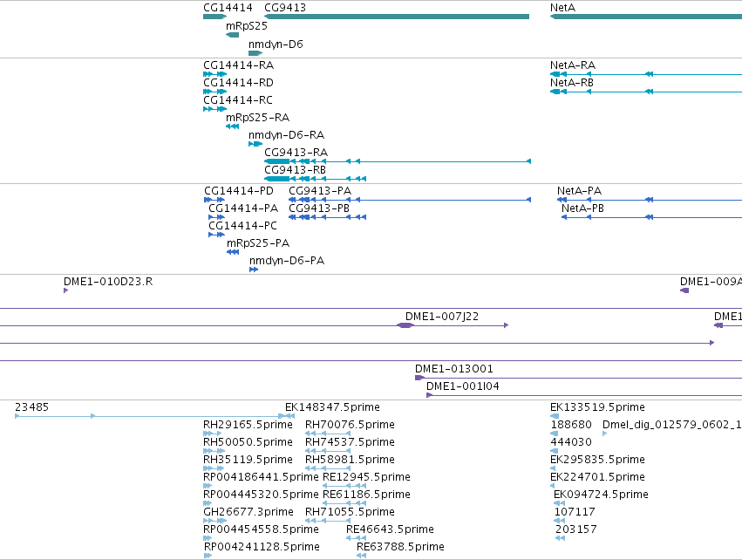Select protein nmdyn-D6-PA
742x560 pixels.
[x=254, y=270]
